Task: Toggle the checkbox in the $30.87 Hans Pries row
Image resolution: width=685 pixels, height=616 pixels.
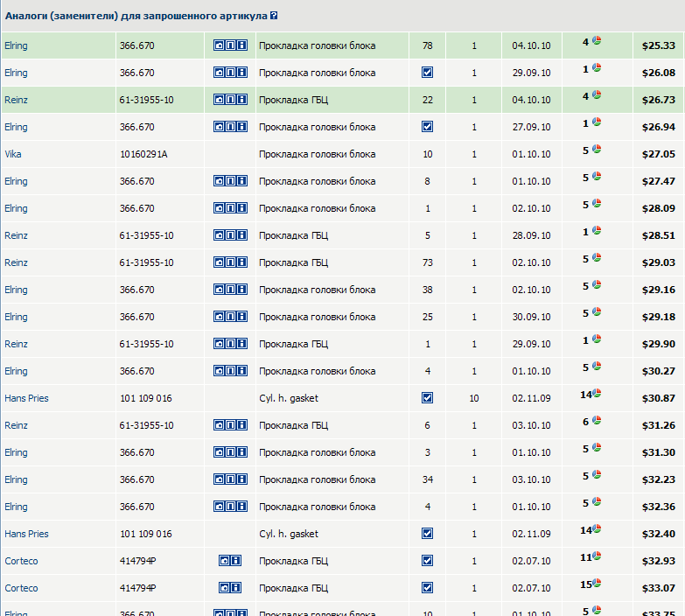Action: point(427,398)
